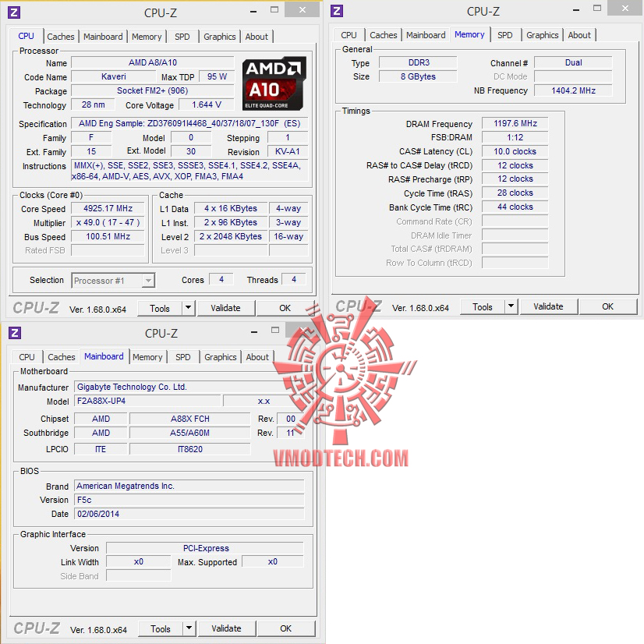This screenshot has height=644, width=644.
Task: Go to SPD tab in the Mainboard window
Action: pyautogui.click(x=183, y=357)
